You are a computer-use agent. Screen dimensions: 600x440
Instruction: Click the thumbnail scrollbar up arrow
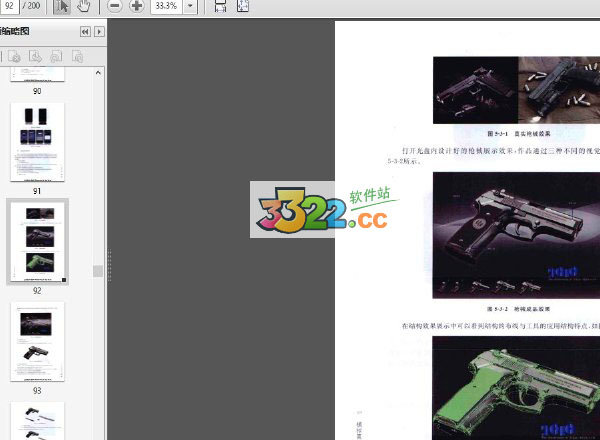click(x=98, y=73)
